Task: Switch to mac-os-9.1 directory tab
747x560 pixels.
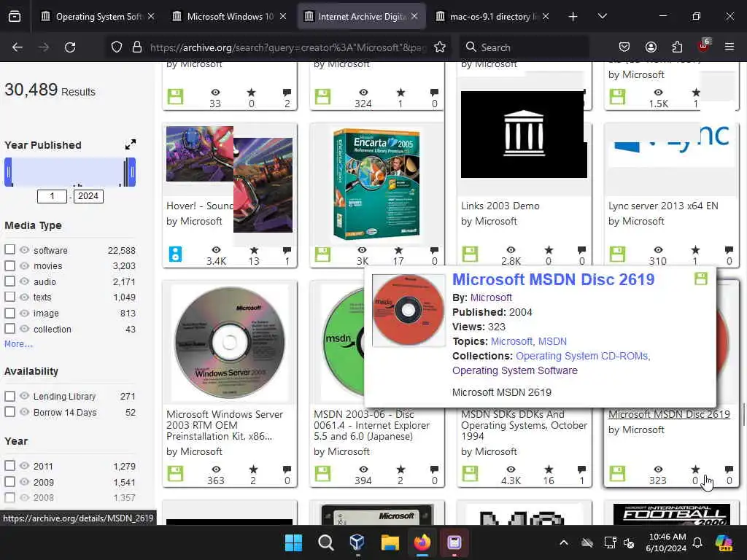Action: pyautogui.click(x=492, y=17)
